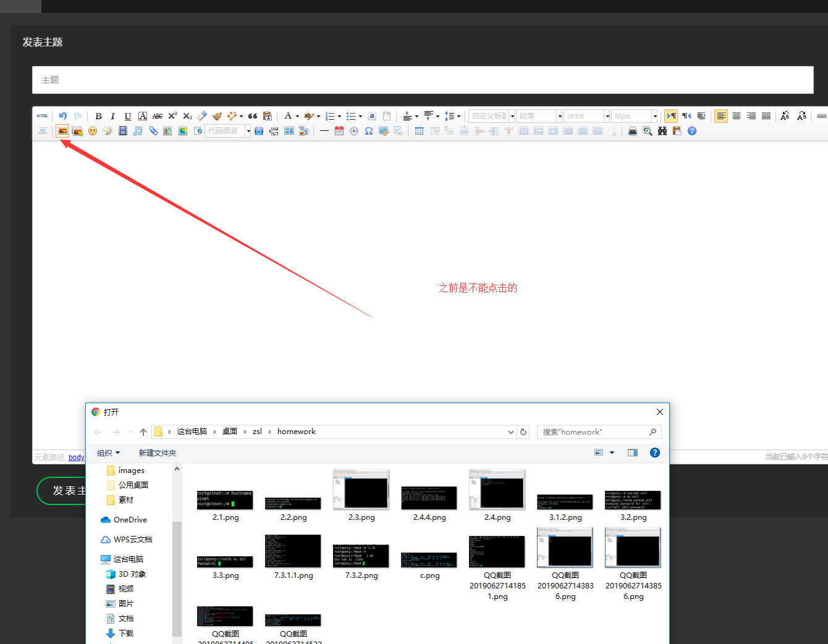828x644 pixels.
Task: Insert the current date with calendar icon
Action: point(339,131)
